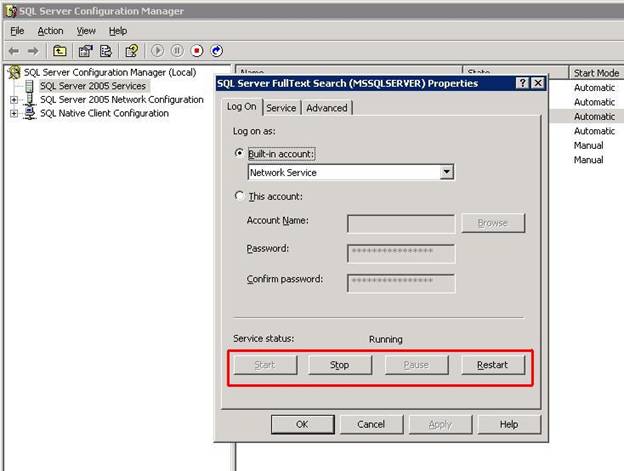Screen dimensions: 624x471
Task: Click the Restart service button
Action: tap(493, 365)
